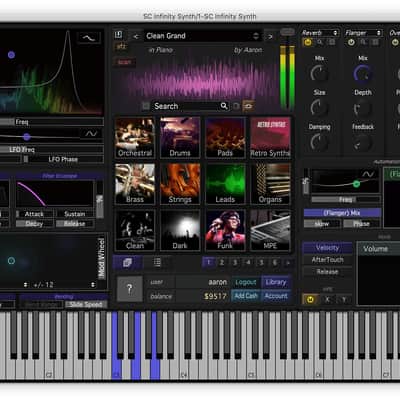The height and width of the screenshot is (400, 400).
Task: Go to browser page 2
Action: click(222, 263)
